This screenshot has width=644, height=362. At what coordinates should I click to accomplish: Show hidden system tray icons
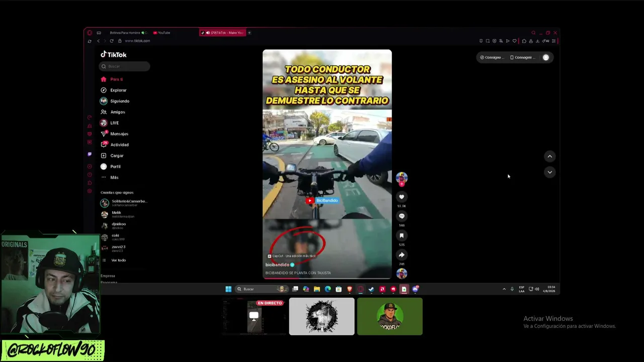(504, 289)
